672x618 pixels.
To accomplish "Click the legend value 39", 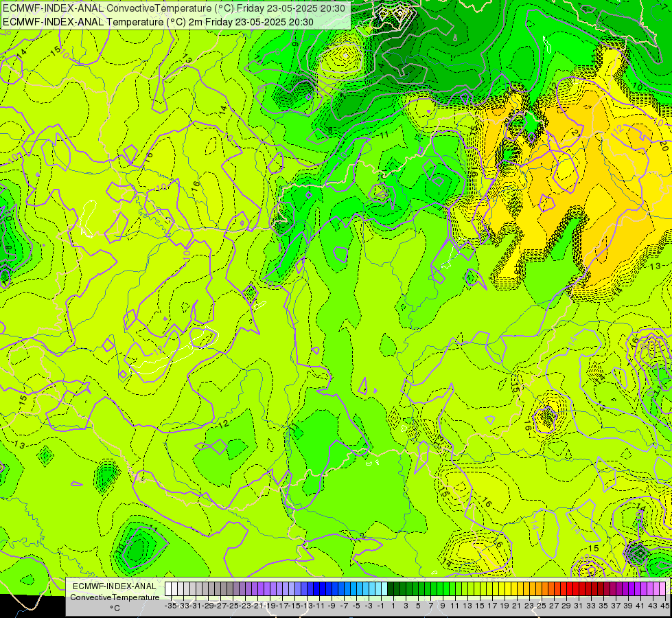I will pyautogui.click(x=628, y=606).
